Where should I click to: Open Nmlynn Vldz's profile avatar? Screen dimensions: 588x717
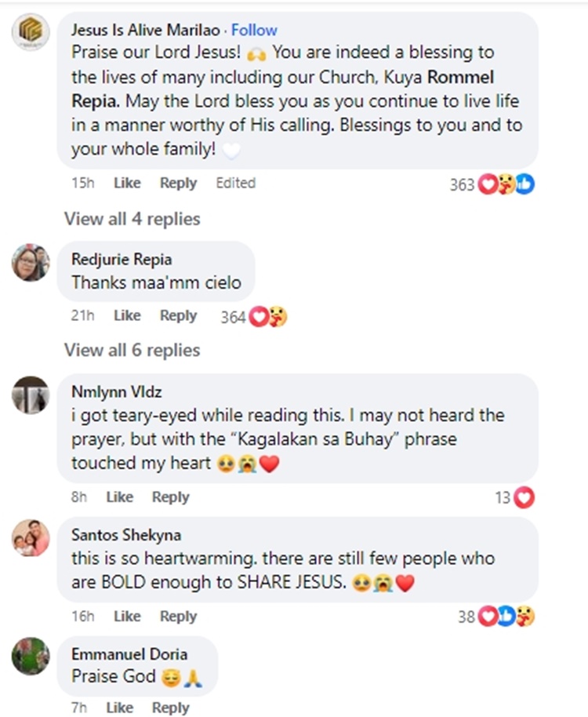pyautogui.click(x=31, y=394)
